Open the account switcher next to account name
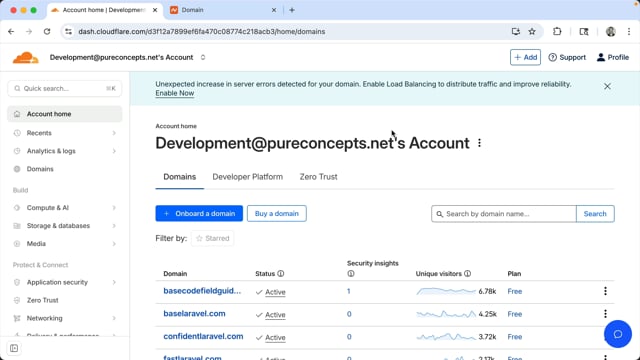 point(203,58)
